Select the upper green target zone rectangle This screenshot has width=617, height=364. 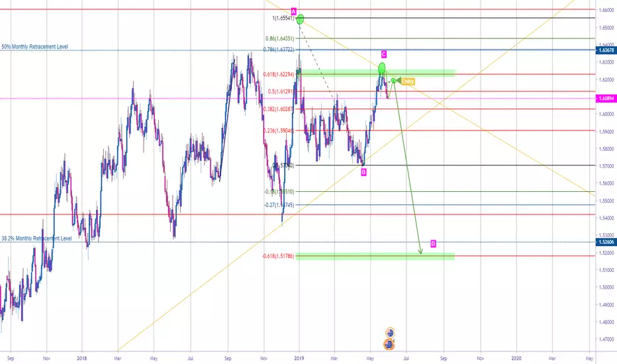(x=376, y=73)
